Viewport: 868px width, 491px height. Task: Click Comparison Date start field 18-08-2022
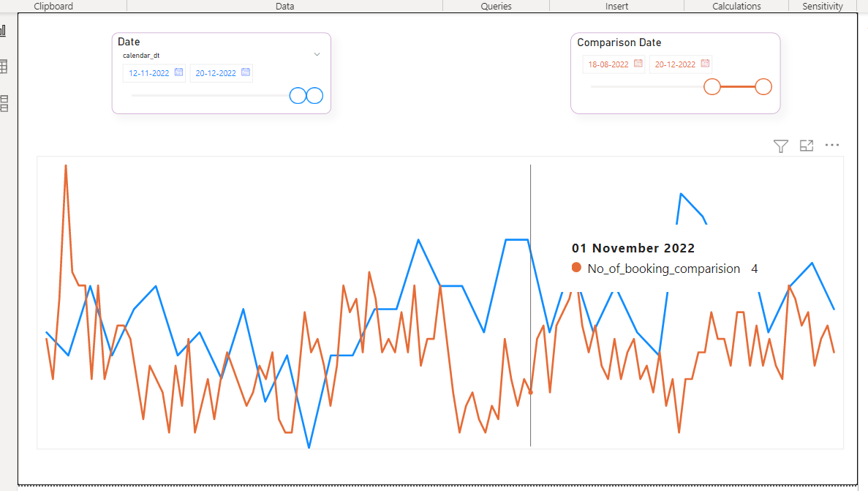[614, 64]
